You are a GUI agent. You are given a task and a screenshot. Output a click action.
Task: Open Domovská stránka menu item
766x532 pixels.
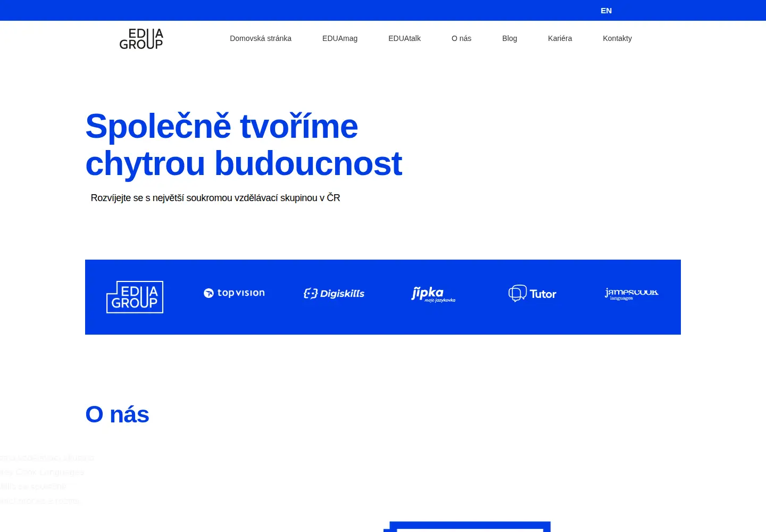point(261,38)
